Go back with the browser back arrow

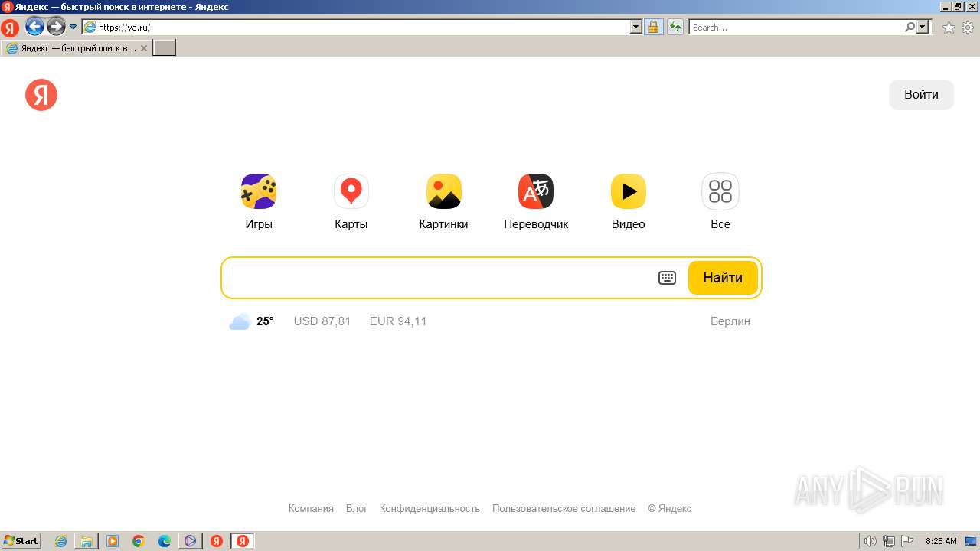34,28
